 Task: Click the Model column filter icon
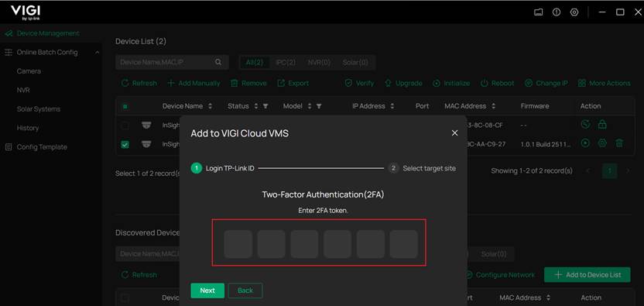[x=319, y=106]
